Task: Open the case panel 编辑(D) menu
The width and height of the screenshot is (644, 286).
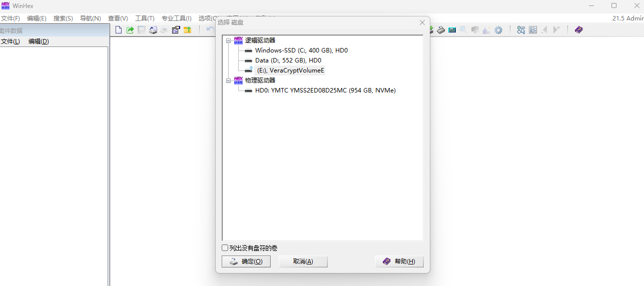Action: click(39, 41)
